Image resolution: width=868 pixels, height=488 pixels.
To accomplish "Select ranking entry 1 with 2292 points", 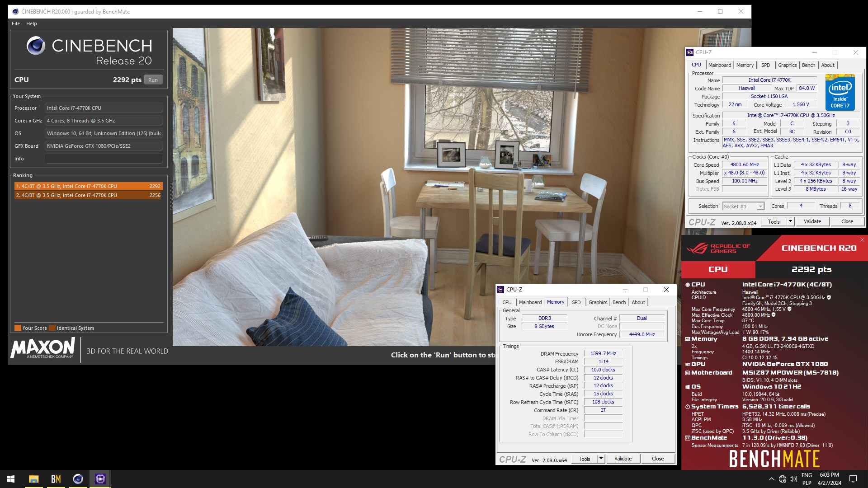I will [x=88, y=186].
